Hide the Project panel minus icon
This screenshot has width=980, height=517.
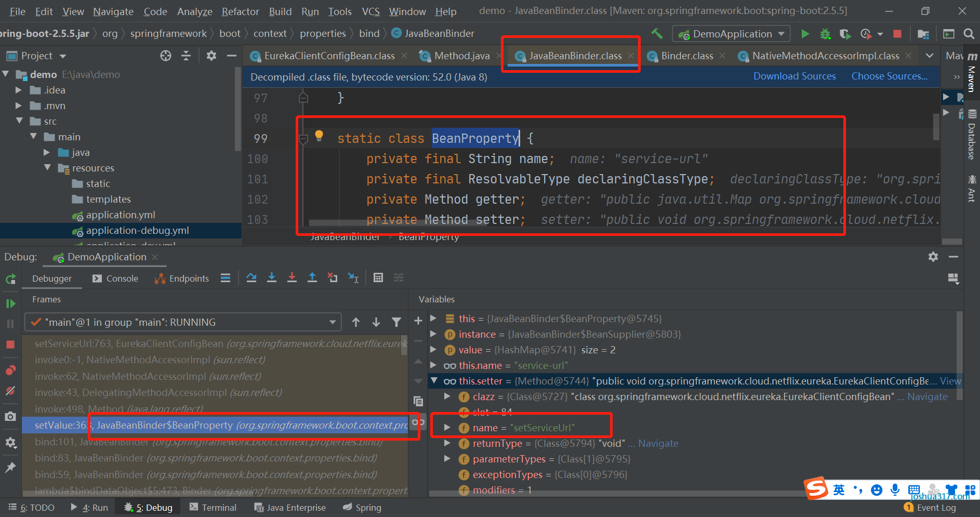pyautogui.click(x=232, y=56)
